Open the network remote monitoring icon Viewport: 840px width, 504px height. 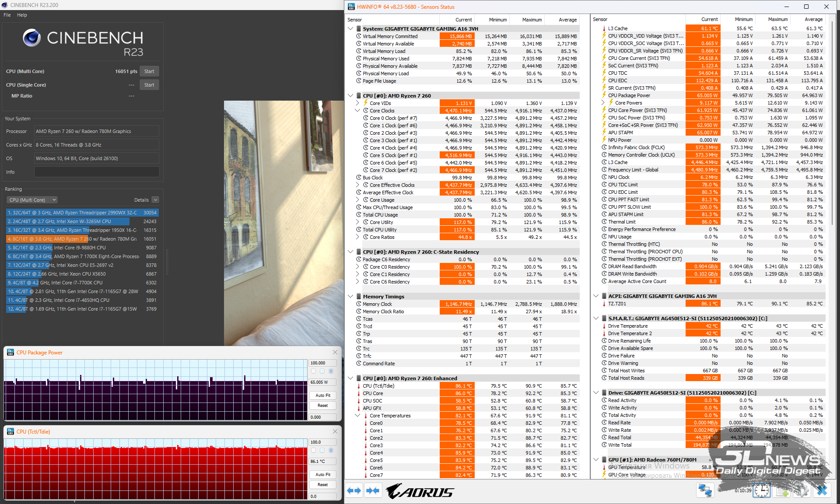pos(705,491)
